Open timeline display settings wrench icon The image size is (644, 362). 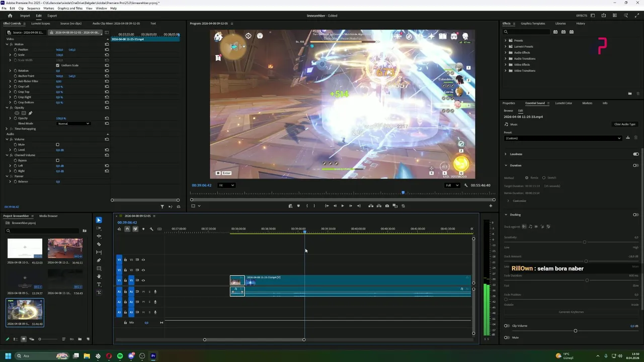151,229
